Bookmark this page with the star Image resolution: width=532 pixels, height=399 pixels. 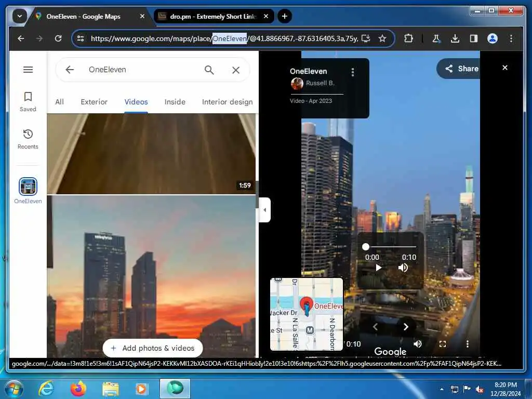[x=382, y=38]
